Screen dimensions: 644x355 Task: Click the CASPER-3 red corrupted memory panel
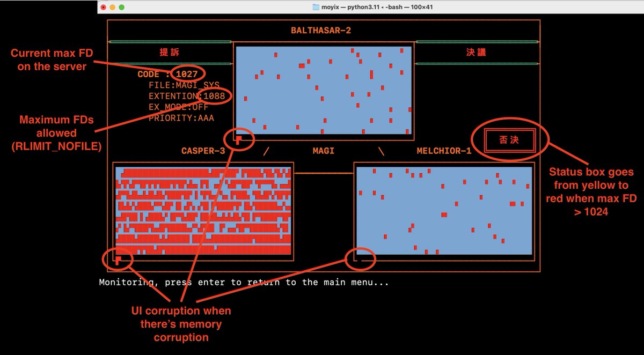204,211
